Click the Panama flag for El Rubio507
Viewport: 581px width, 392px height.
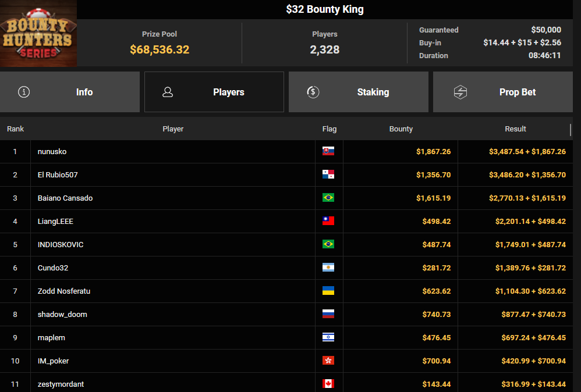point(328,174)
